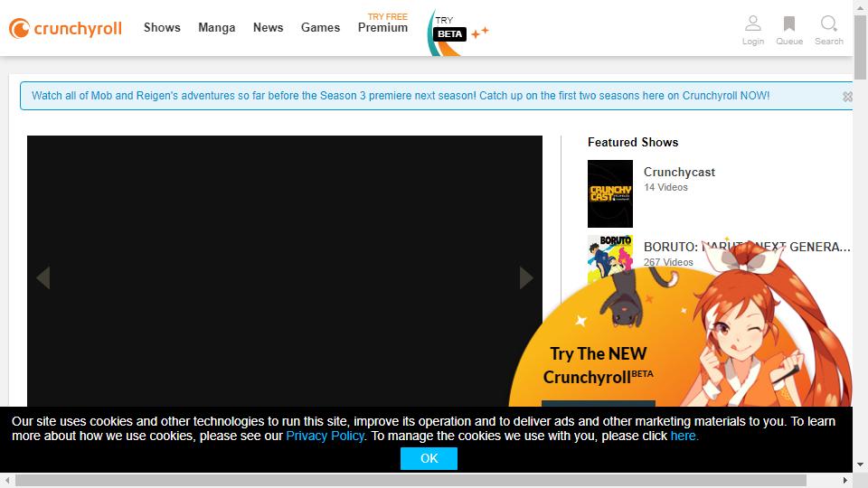The width and height of the screenshot is (868, 488).
Task: Open the Queue bookmark icon
Action: (789, 31)
